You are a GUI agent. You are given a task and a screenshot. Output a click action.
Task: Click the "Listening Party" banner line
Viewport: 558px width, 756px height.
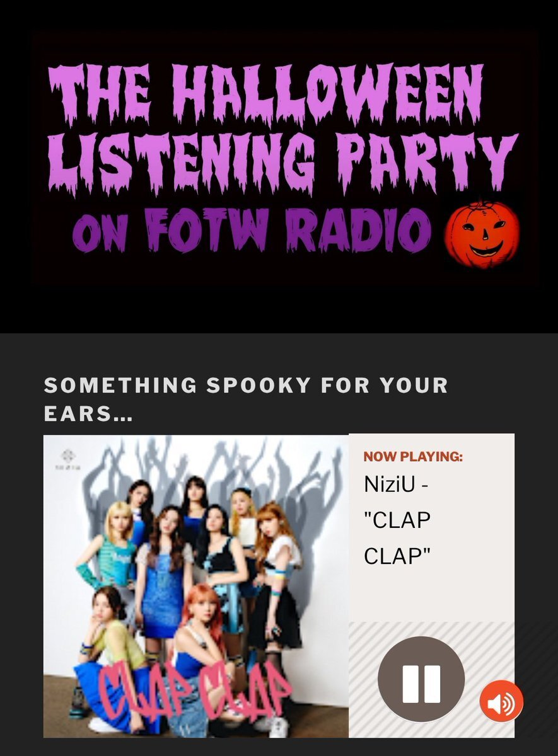point(282,161)
